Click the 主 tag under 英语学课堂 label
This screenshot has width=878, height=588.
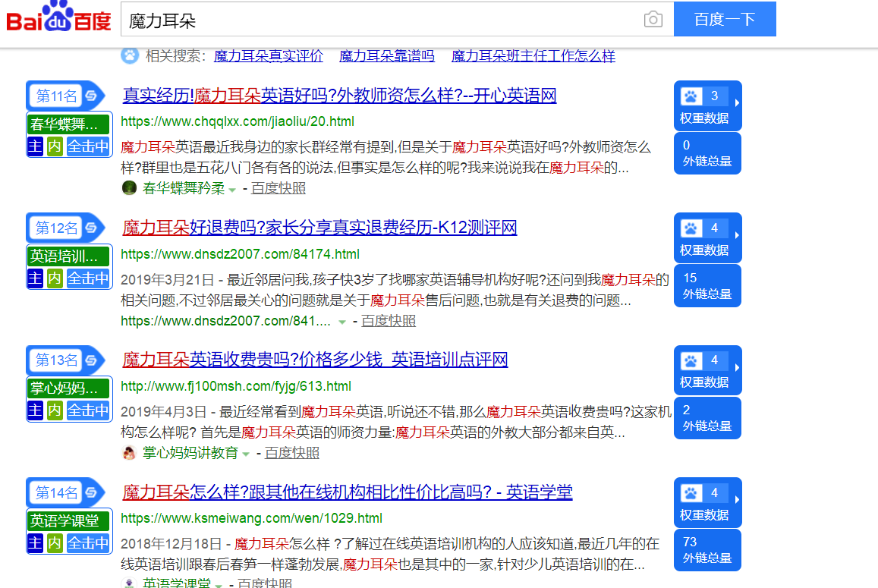coord(35,542)
